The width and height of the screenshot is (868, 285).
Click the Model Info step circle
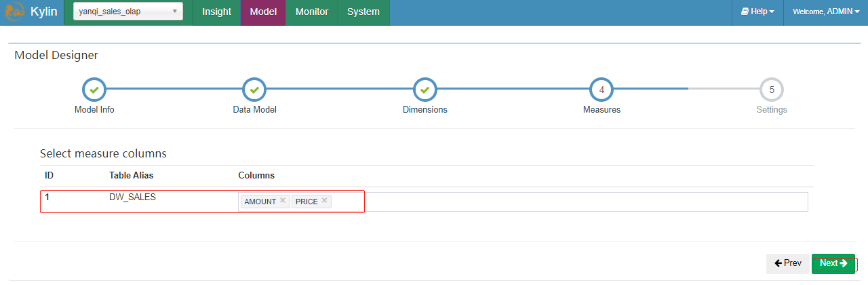[x=94, y=90]
